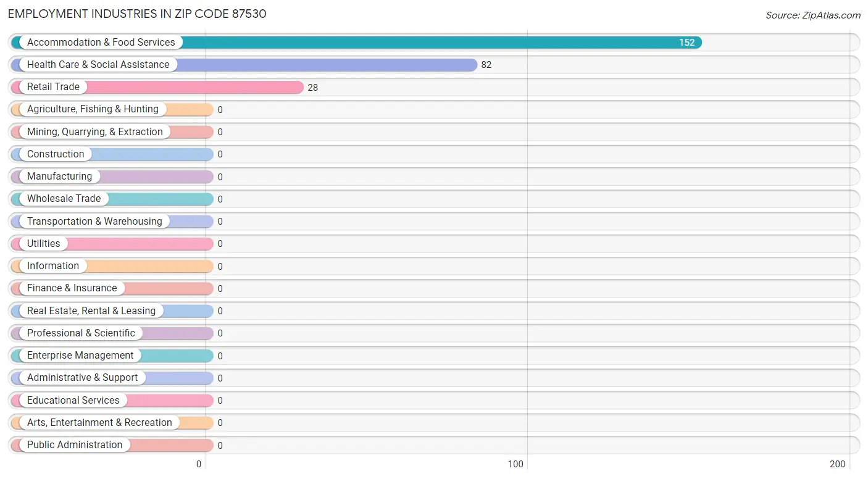Click the zero value next to Wholesale Trade

220,199
